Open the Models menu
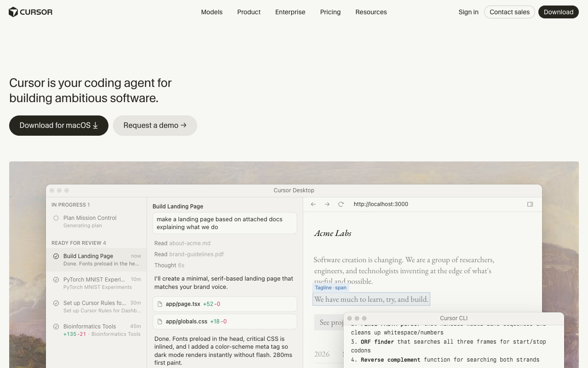This screenshot has width=588, height=368. pyautogui.click(x=212, y=12)
